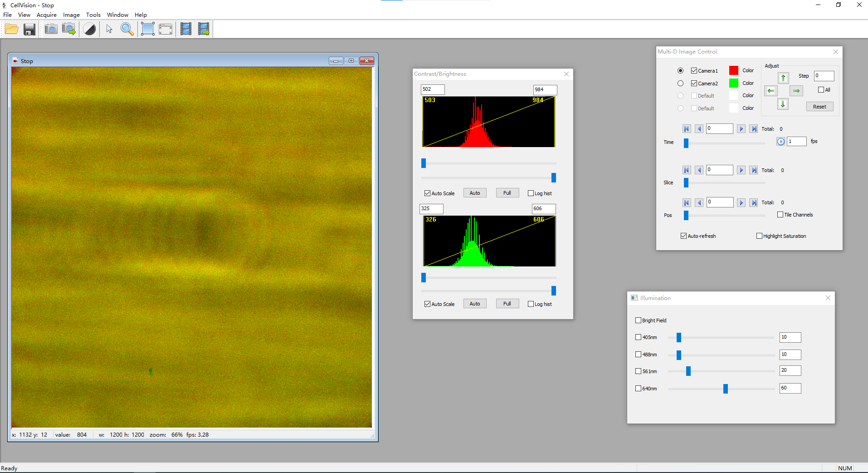Click the camera with green arrow icon

pyautogui.click(x=69, y=30)
